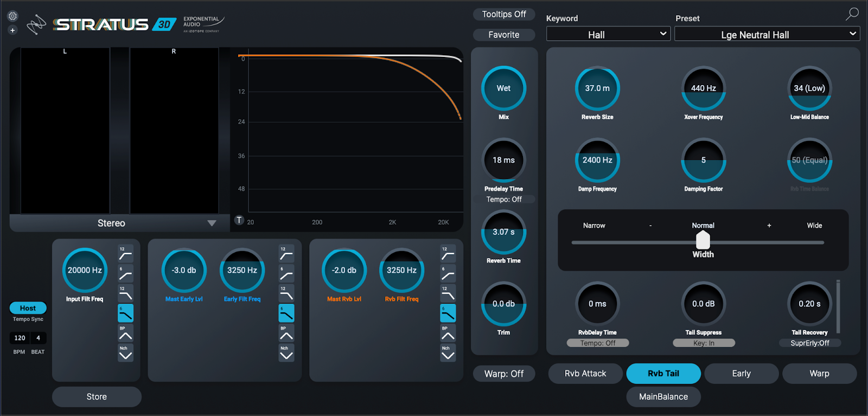Open preset search with the magnifier icon
Image resolution: width=868 pixels, height=416 pixels.
coord(852,14)
